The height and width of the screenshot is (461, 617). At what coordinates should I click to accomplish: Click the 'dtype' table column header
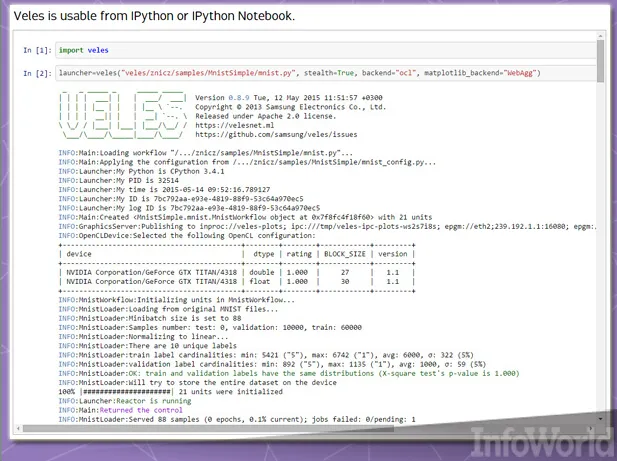264,254
